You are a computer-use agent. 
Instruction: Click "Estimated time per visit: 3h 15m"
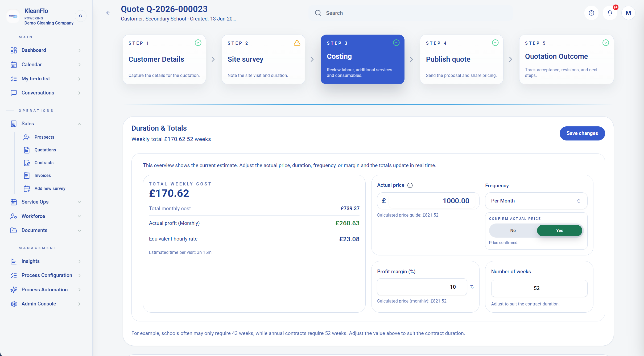pyautogui.click(x=180, y=252)
